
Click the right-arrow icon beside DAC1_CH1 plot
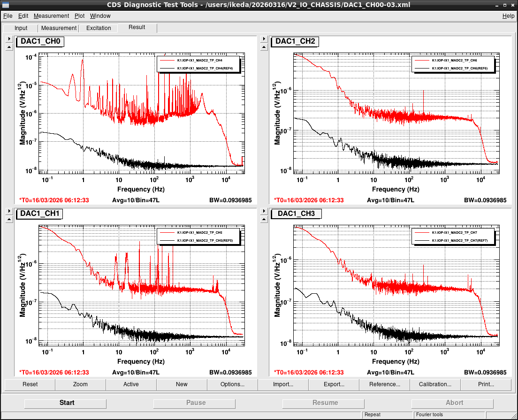click(9, 211)
